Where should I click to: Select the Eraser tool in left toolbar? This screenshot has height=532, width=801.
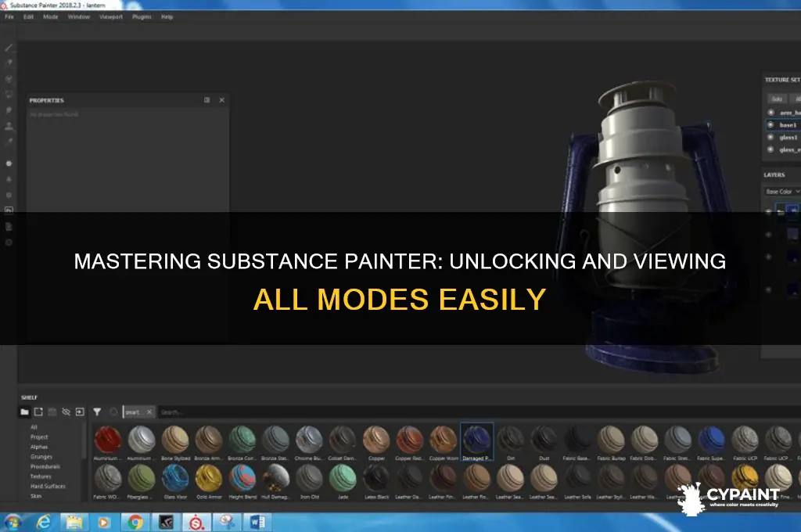pos(9,63)
